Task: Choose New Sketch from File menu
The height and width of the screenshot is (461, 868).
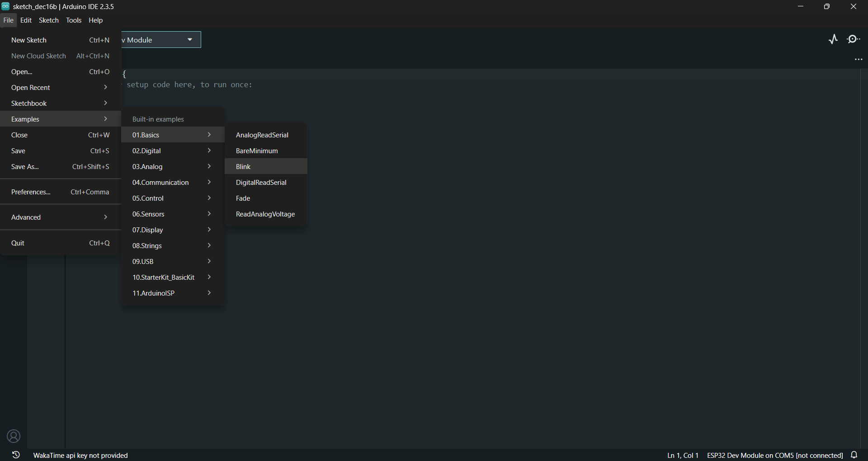Action: pyautogui.click(x=61, y=40)
